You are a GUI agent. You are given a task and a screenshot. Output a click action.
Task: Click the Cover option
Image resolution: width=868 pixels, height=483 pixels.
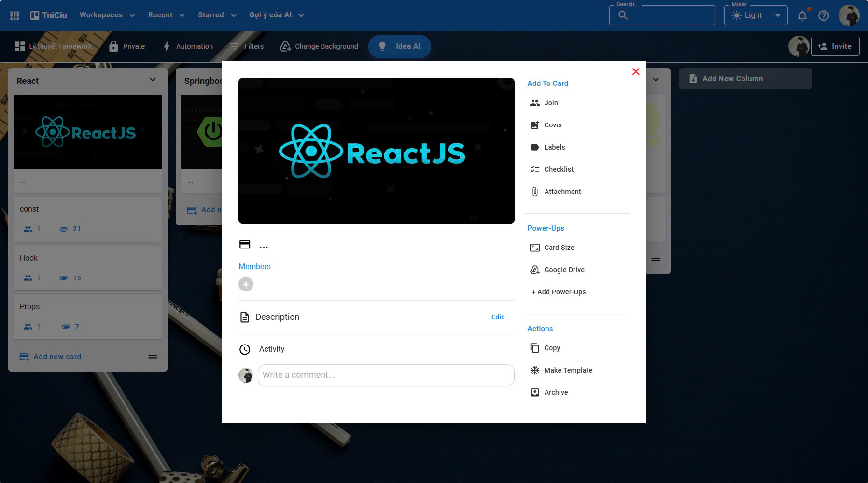coord(576,125)
